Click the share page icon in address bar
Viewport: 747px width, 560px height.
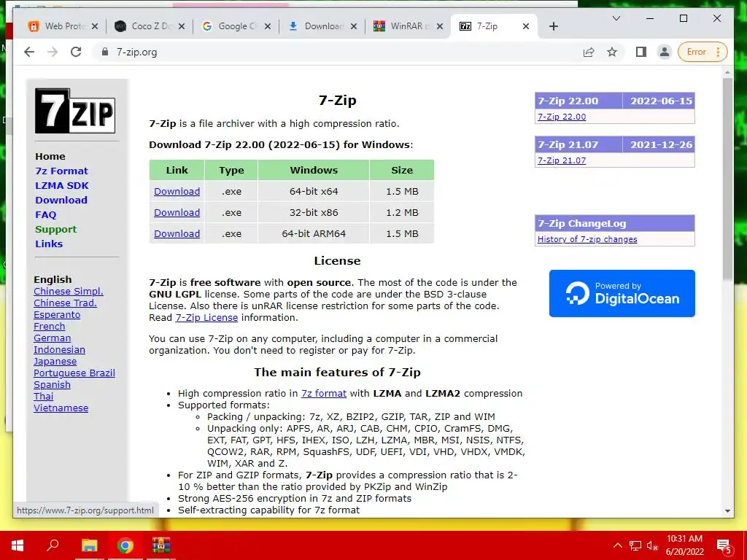point(589,52)
